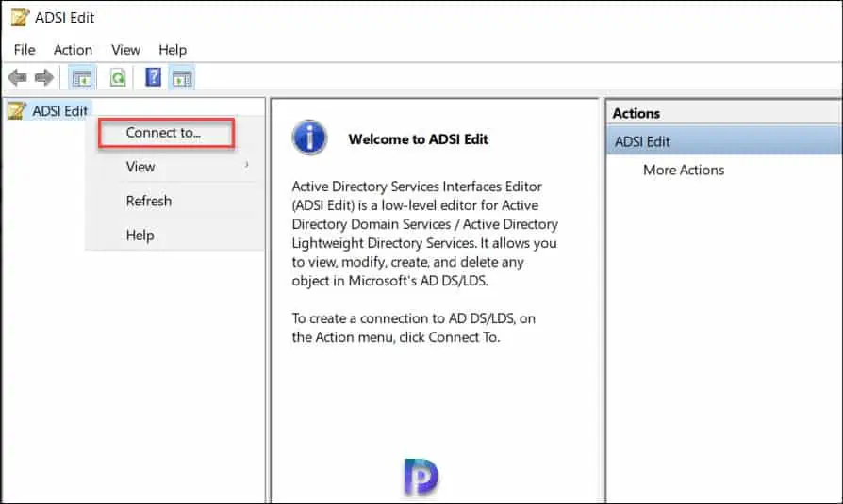
Task: Click the 'To create a connection to AD DS/LDS' text
Action: click(403, 318)
